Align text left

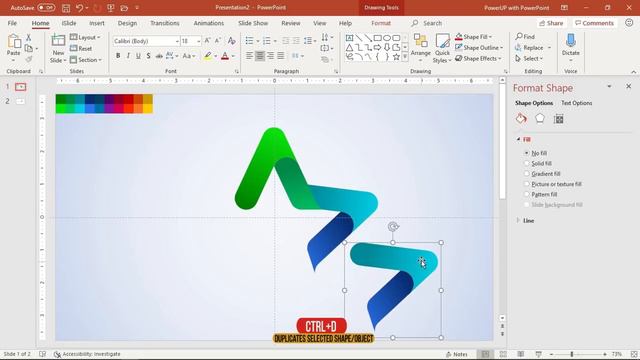pyautogui.click(x=249, y=56)
